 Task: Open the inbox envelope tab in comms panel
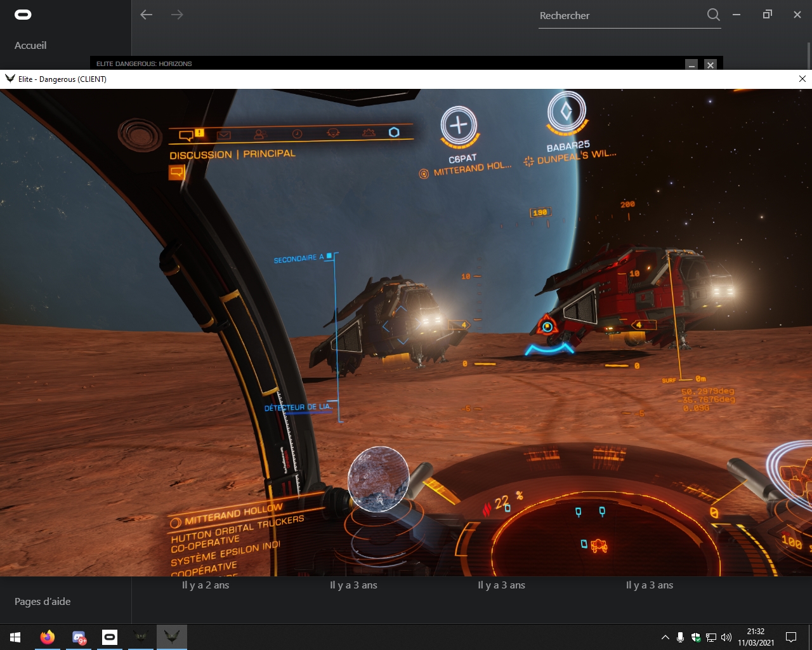coord(223,135)
